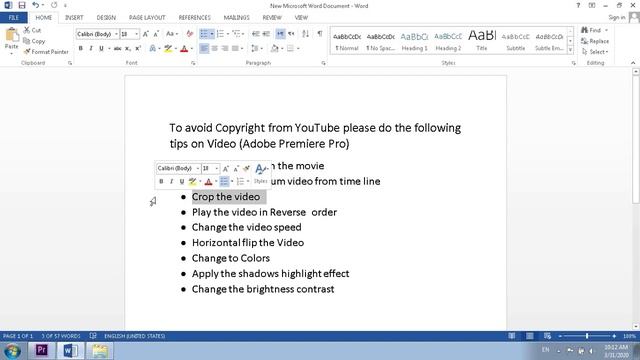The width and height of the screenshot is (640, 360).
Task: Switch to the DESIGN tab
Action: point(106,18)
